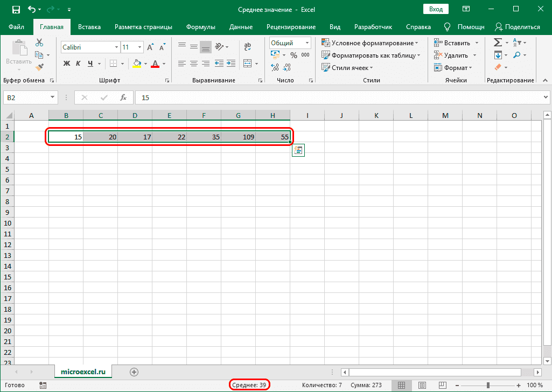Add a new sheet with plus icon
The image size is (552, 392).
134,372
